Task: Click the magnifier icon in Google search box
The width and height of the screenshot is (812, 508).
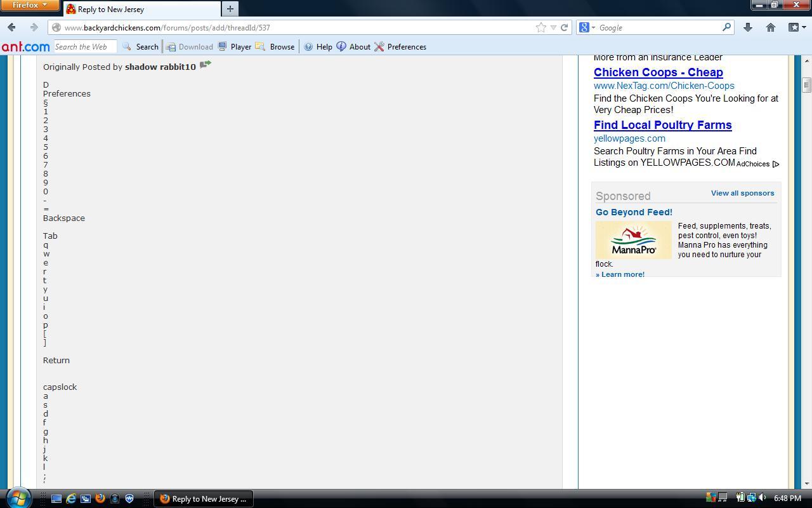Action: [726, 27]
